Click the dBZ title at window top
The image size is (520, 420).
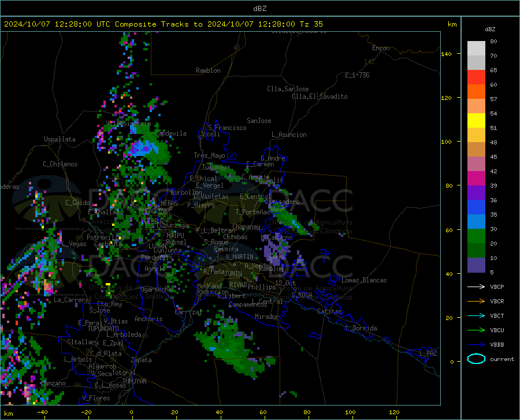(259, 9)
